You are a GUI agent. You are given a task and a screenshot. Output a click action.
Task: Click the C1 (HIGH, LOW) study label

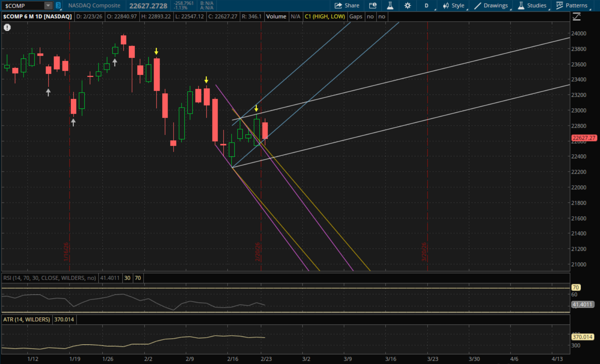(x=325, y=16)
